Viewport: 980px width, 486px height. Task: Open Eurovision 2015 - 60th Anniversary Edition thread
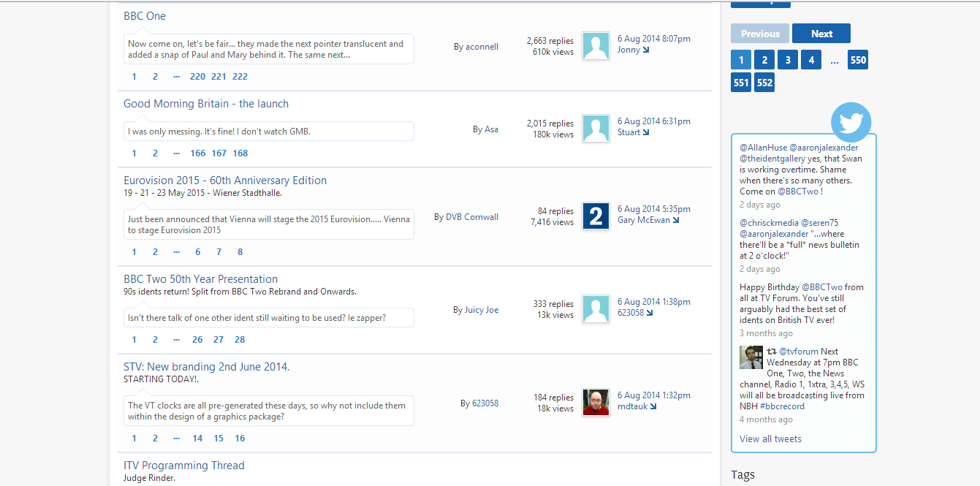tap(225, 181)
